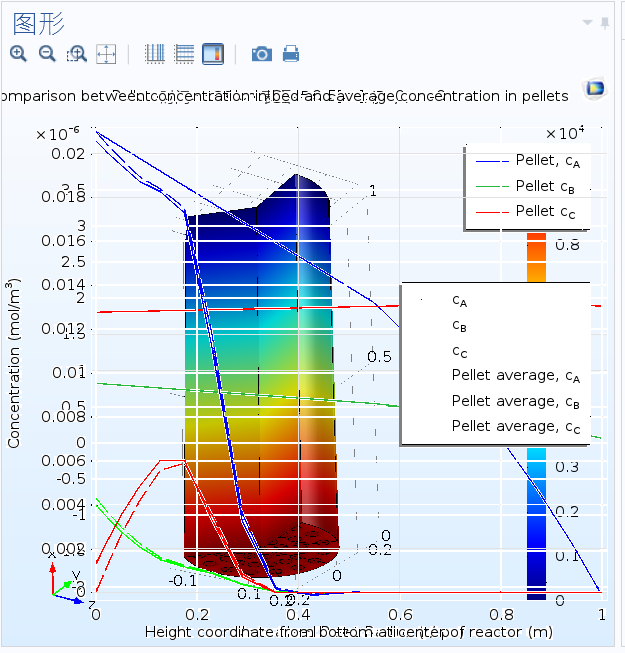Click the 'Pellet average, cA' legend entry

[x=515, y=375]
